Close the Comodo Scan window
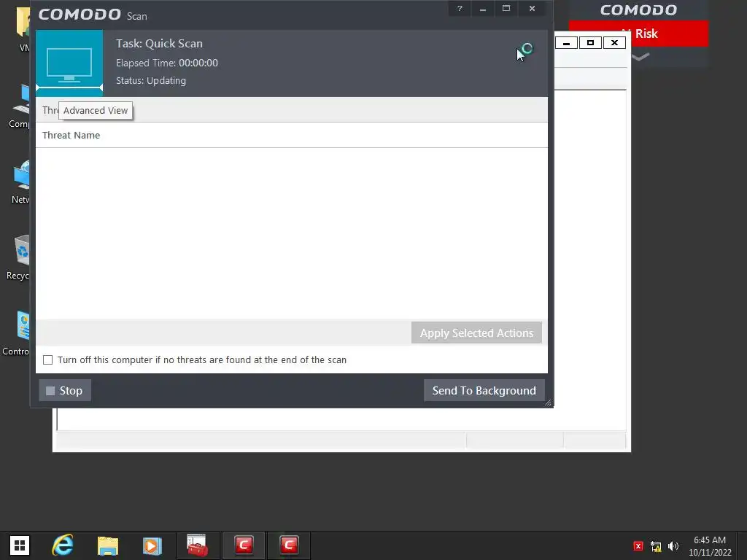Screen dimensions: 747x560 (x=532, y=9)
